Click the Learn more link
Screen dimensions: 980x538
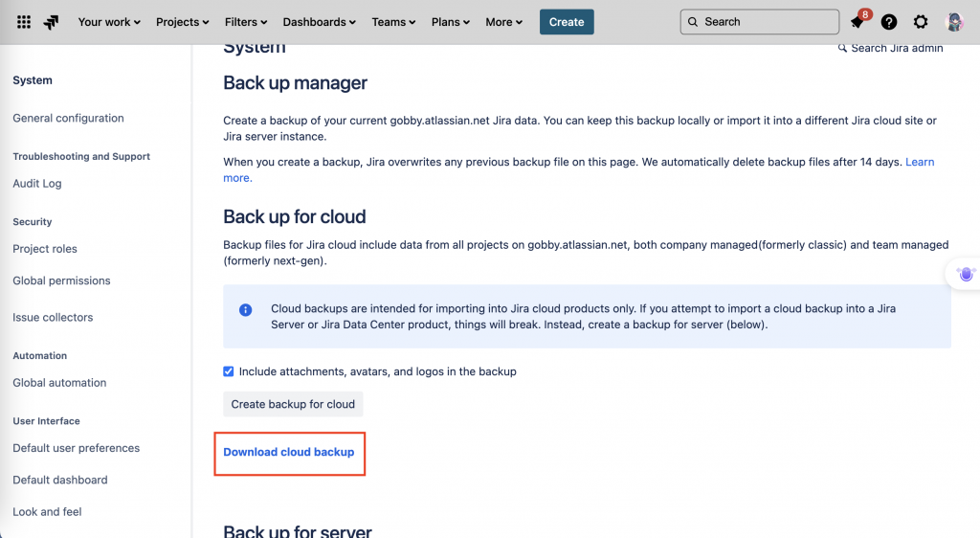coord(920,162)
